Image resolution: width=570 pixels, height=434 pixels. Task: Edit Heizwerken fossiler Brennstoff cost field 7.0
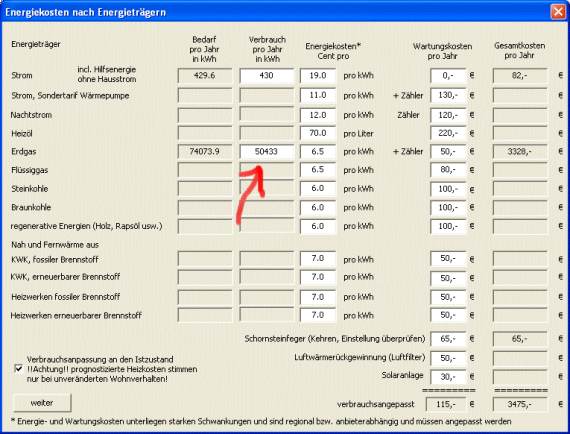[x=318, y=297]
